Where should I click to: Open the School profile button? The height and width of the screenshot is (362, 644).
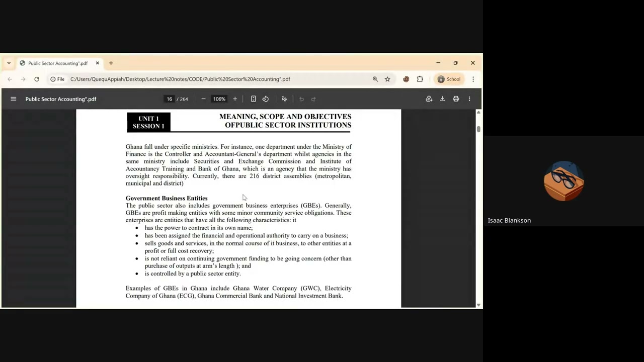tap(449, 79)
